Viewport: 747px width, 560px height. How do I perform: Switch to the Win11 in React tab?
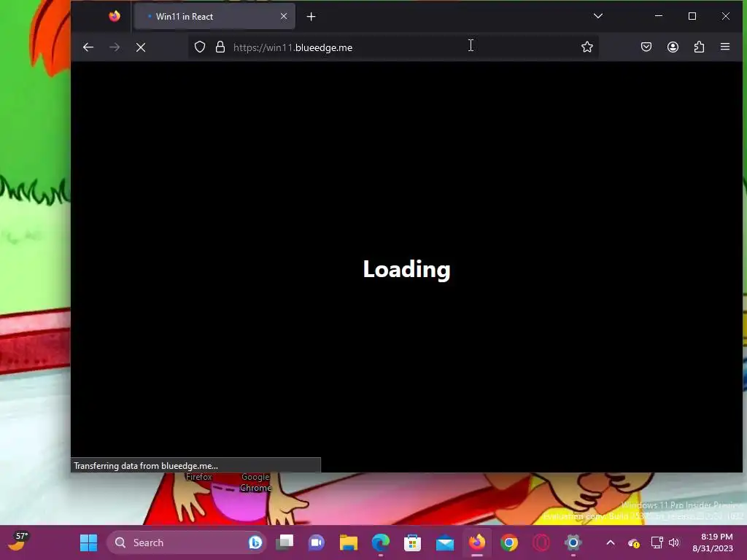[x=214, y=17]
